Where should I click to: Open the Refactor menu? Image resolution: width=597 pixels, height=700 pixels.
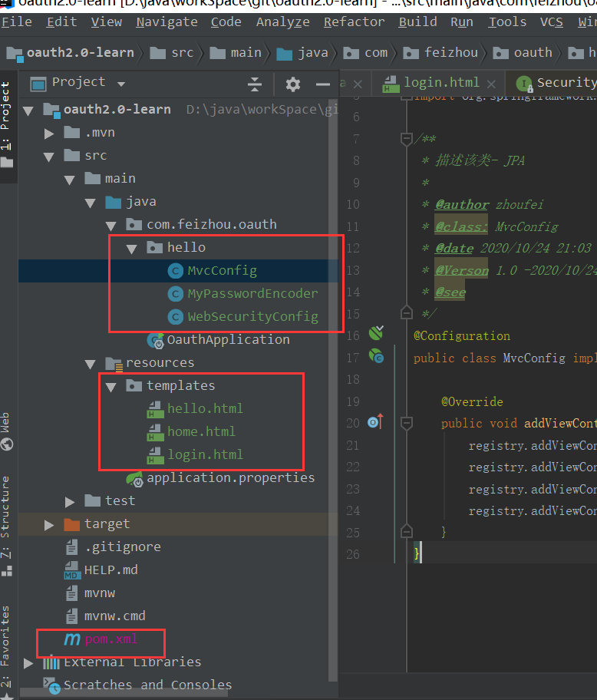(354, 21)
